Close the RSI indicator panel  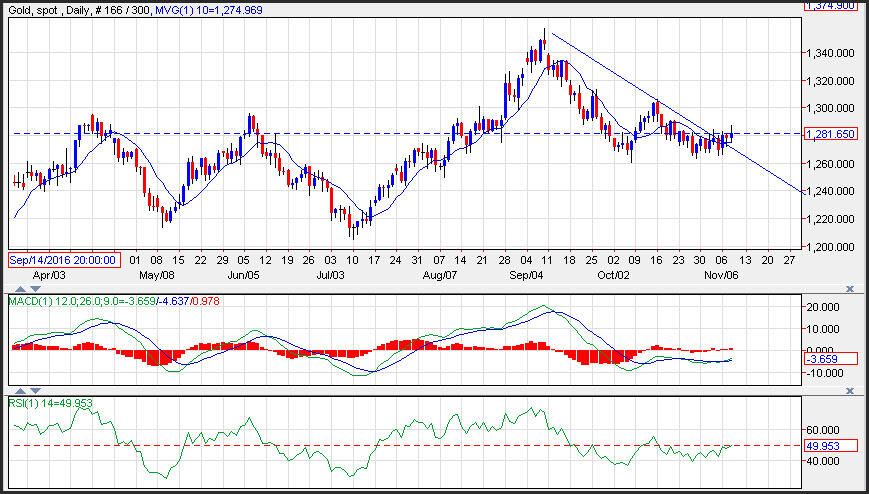[849, 389]
